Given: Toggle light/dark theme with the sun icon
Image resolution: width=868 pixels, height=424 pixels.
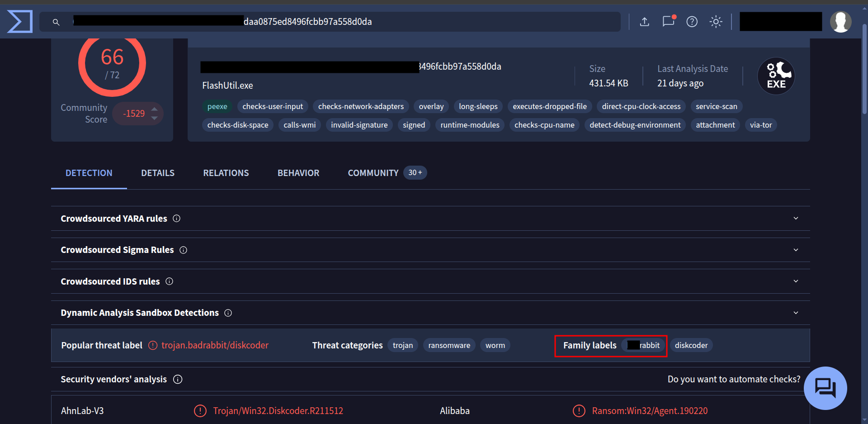Looking at the screenshot, I should tap(716, 21).
